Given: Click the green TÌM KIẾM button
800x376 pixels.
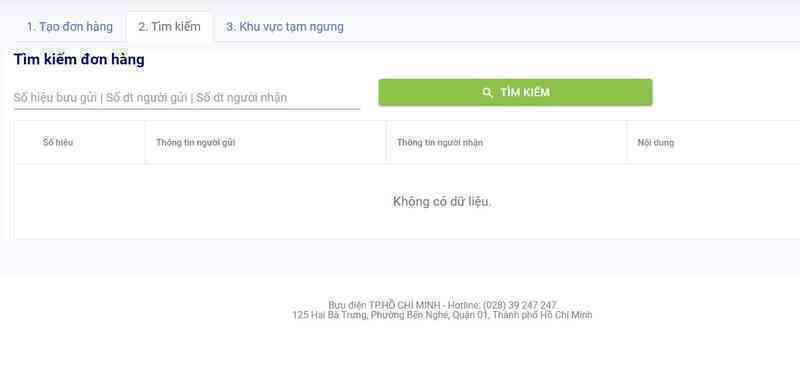Looking at the screenshot, I should click(x=515, y=92).
